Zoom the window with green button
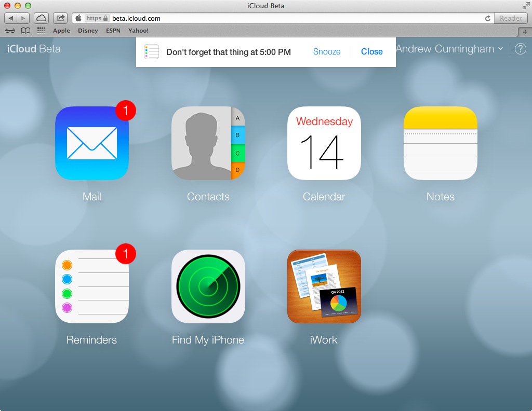Viewport: 532px width, 411px height. click(x=28, y=6)
